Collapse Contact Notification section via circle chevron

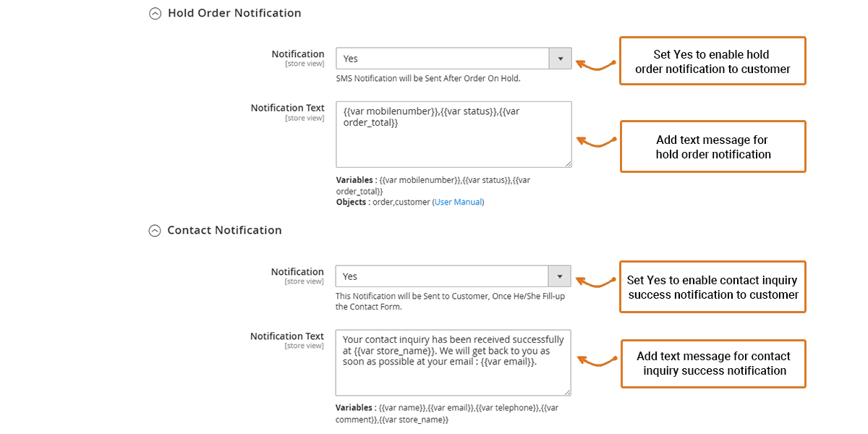154,231
